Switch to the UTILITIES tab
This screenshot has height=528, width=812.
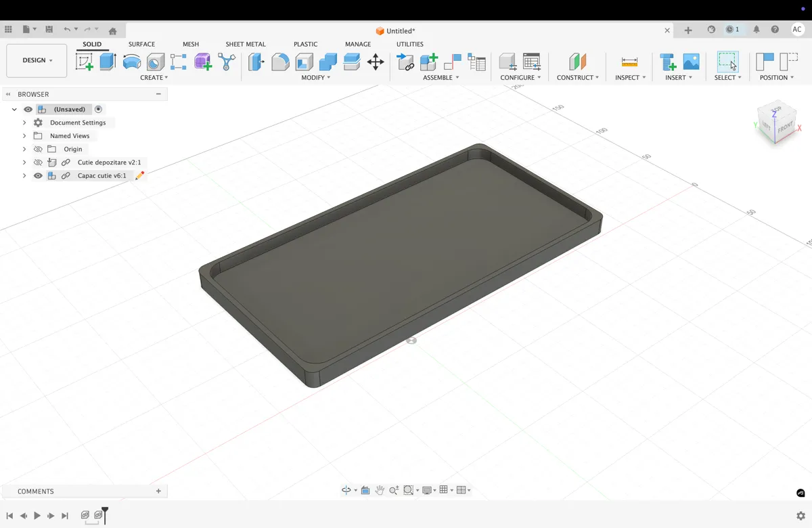click(x=410, y=44)
